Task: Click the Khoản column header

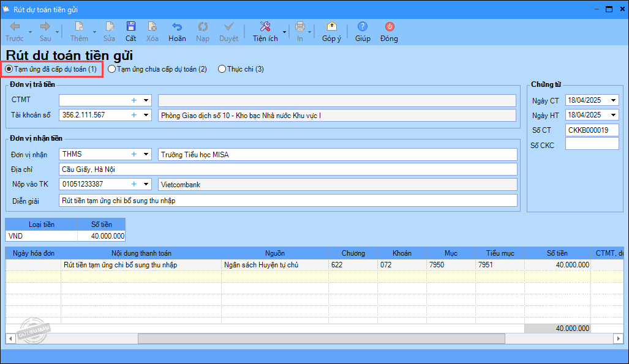Action: [x=402, y=253]
